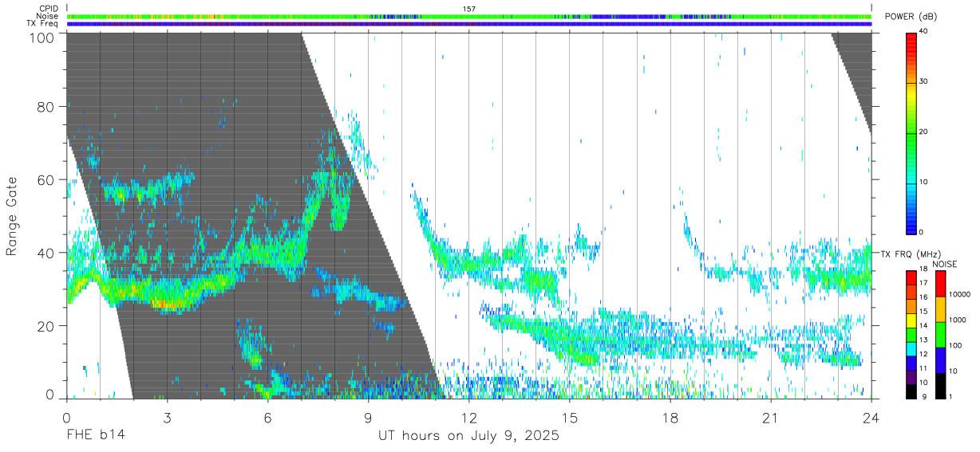Click the "18" tick on the UT hours axis

click(670, 419)
